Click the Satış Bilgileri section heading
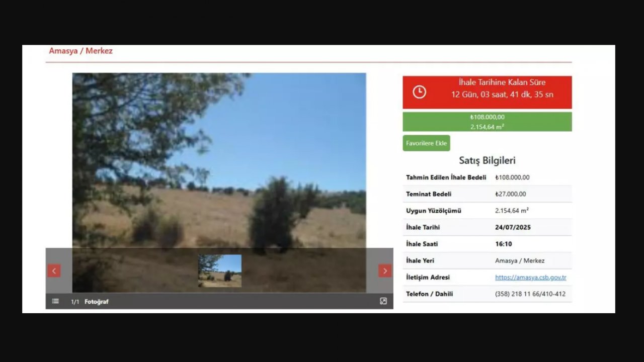644x362 pixels. (x=487, y=160)
